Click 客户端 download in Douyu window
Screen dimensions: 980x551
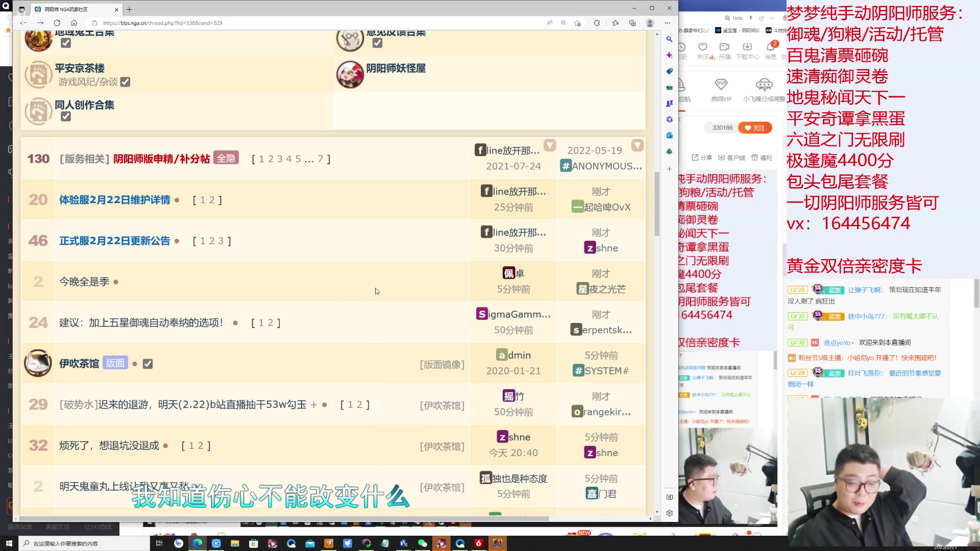pyautogui.click(x=731, y=158)
